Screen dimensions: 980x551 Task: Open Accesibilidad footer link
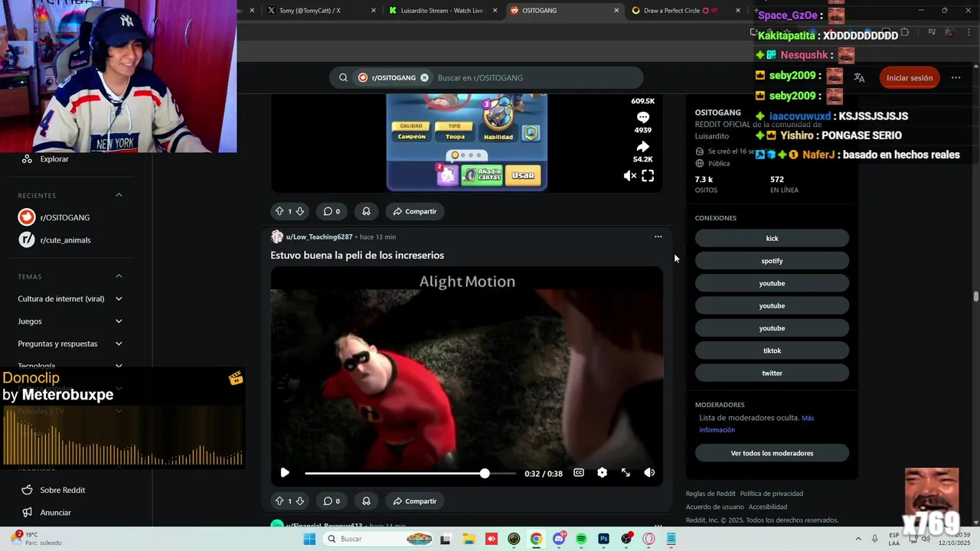pos(768,507)
